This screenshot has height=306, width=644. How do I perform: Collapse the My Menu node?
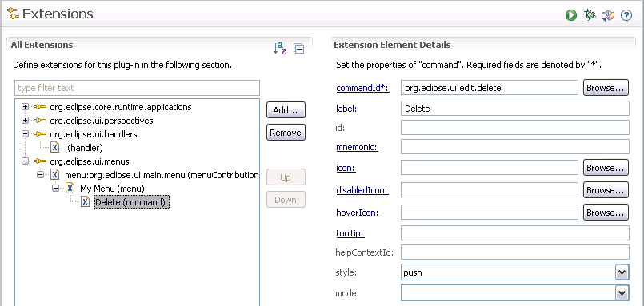click(x=55, y=189)
